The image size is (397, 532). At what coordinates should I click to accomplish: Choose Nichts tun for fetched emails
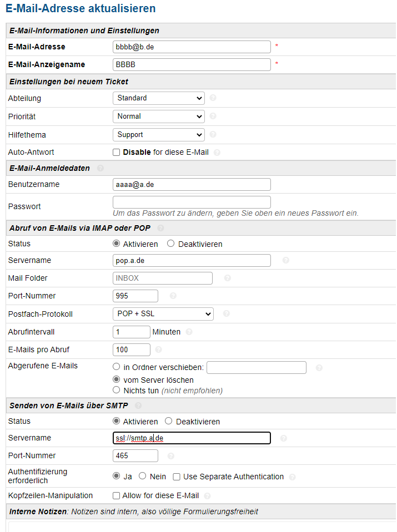click(x=117, y=390)
